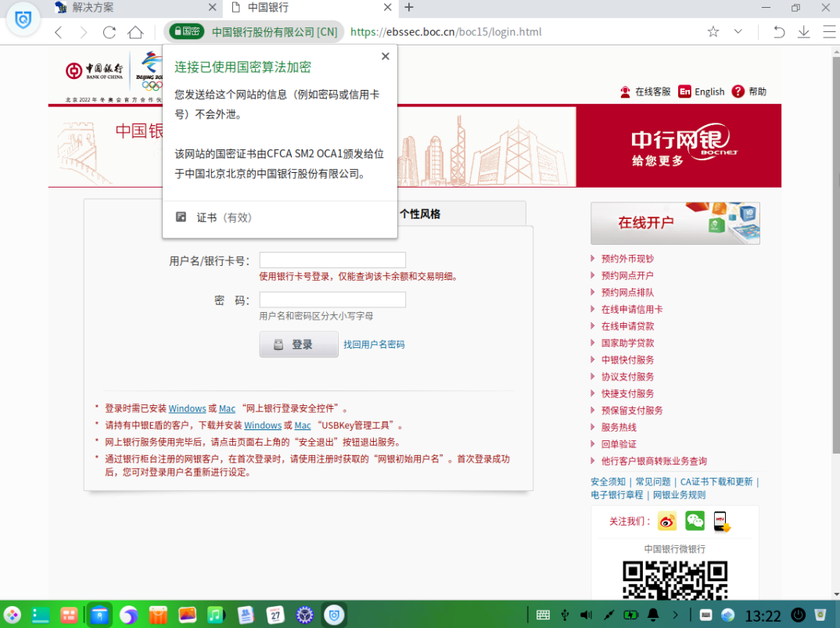Open 预约外币现钞 link
The width and height of the screenshot is (840, 628).
(627, 259)
